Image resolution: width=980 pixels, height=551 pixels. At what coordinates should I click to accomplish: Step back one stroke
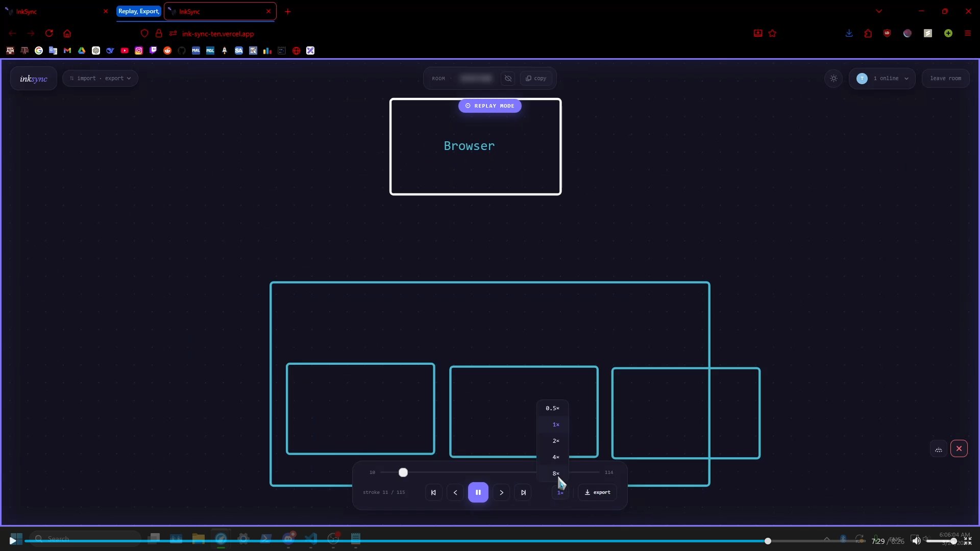click(455, 492)
